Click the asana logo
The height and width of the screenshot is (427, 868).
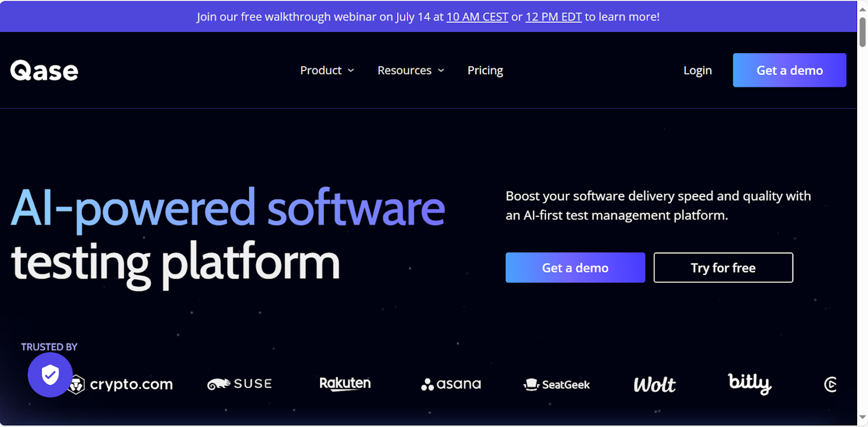coord(451,384)
